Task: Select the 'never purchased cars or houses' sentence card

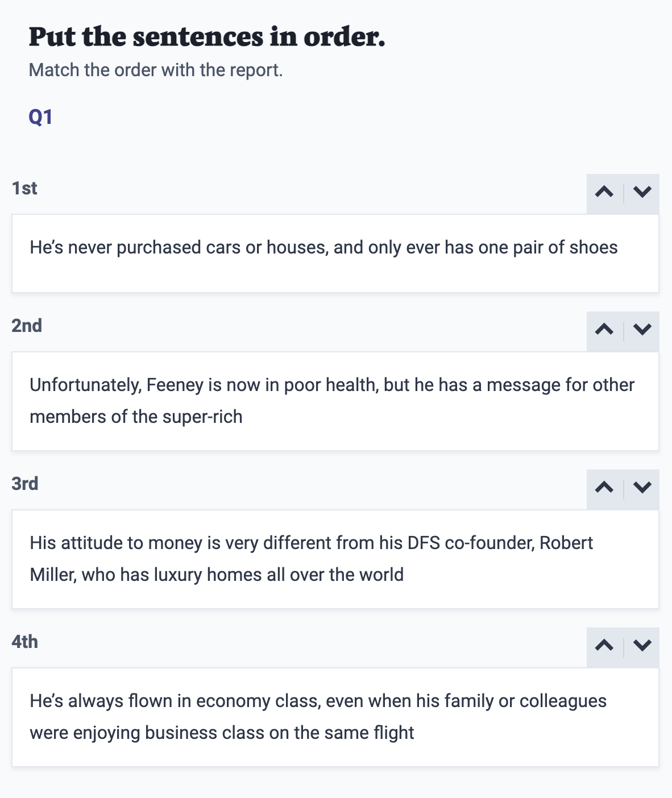Action: [335, 253]
